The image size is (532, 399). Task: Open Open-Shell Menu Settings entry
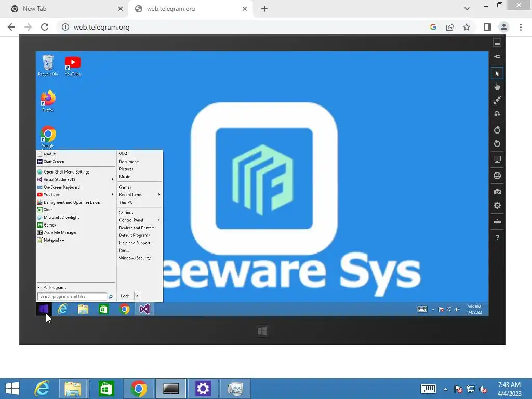[66, 171]
